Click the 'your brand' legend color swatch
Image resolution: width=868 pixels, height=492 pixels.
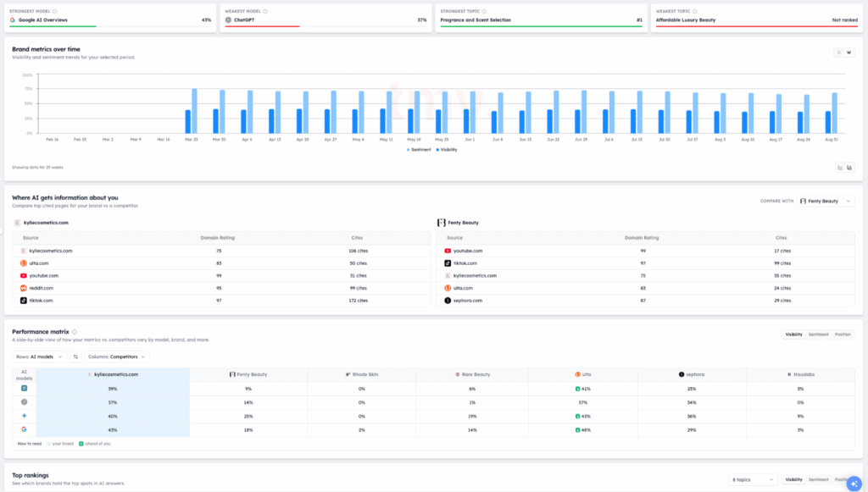pos(48,444)
